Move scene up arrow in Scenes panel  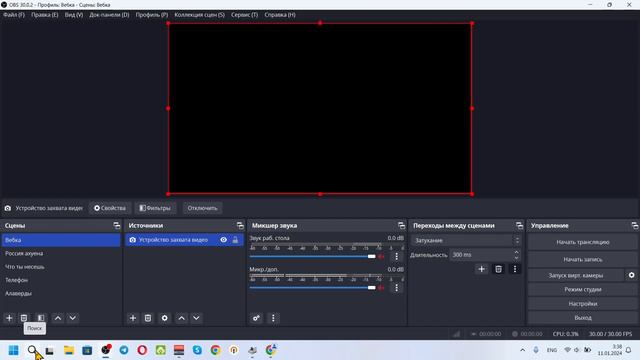tap(58, 318)
